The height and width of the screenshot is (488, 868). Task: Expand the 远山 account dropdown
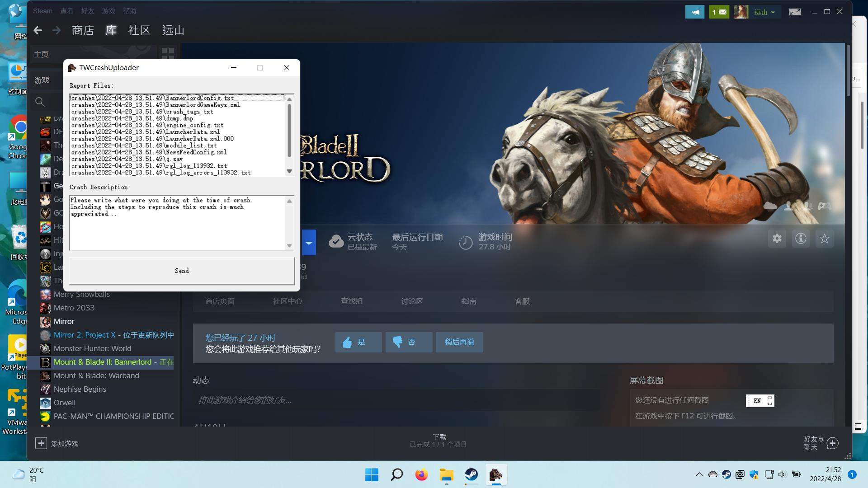pos(764,12)
